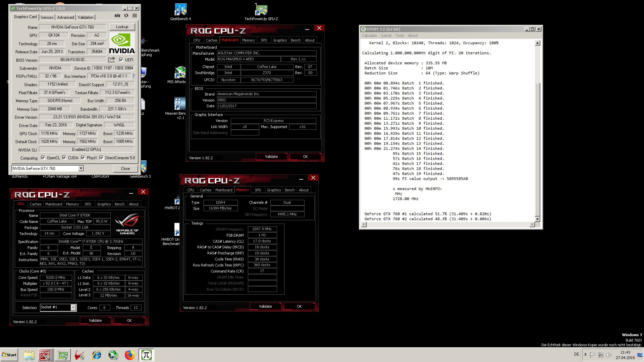Click the GPUPI pi taskbar icon
Viewport: 644px width, 362px height.
146,355
